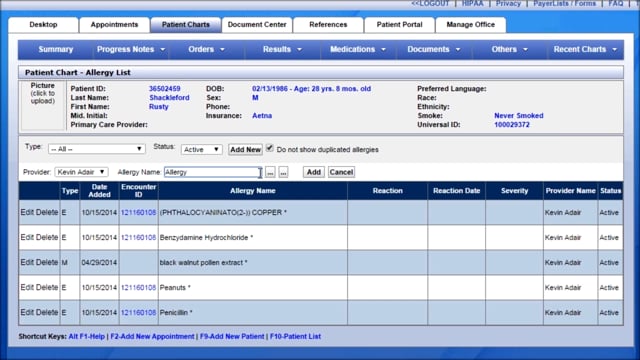The image size is (640, 360).
Task: Click the second ellipsis button beside Allergy Name
Action: pyautogui.click(x=283, y=172)
